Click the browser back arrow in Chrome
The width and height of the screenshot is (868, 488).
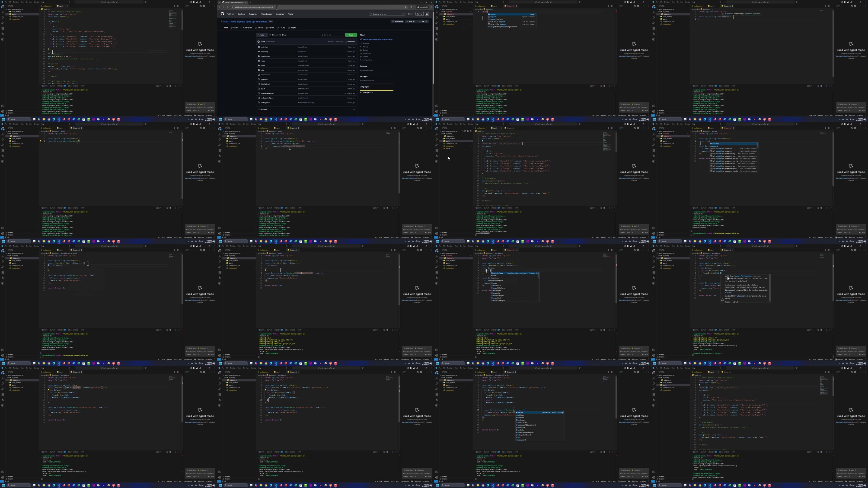click(x=220, y=7)
